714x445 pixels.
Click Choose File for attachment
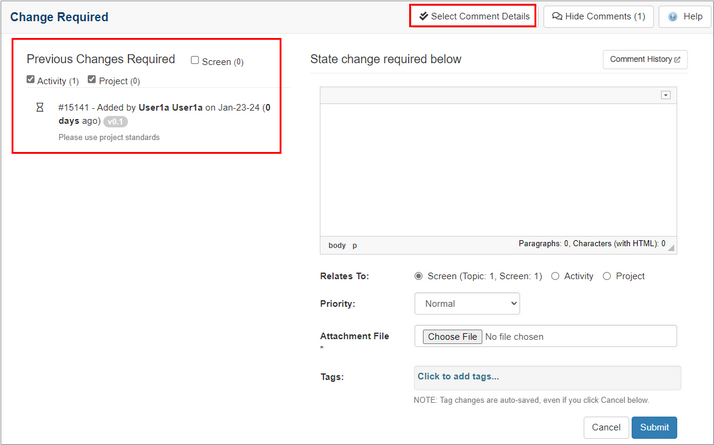453,337
